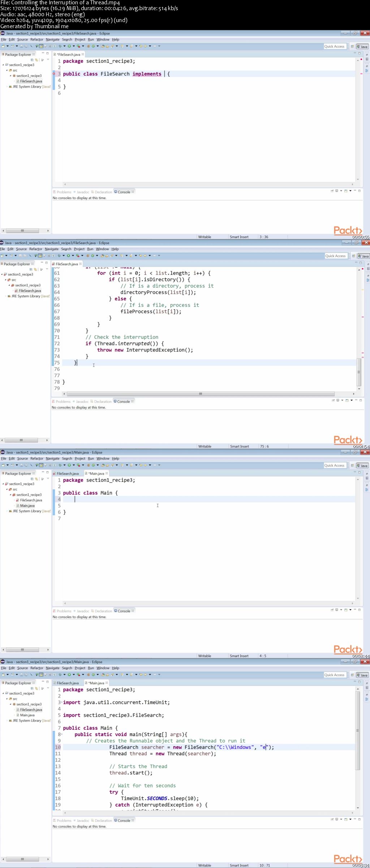Click Collapse All in Package Explorer of the 00:03:34 frame

pyautogui.click(x=32, y=688)
